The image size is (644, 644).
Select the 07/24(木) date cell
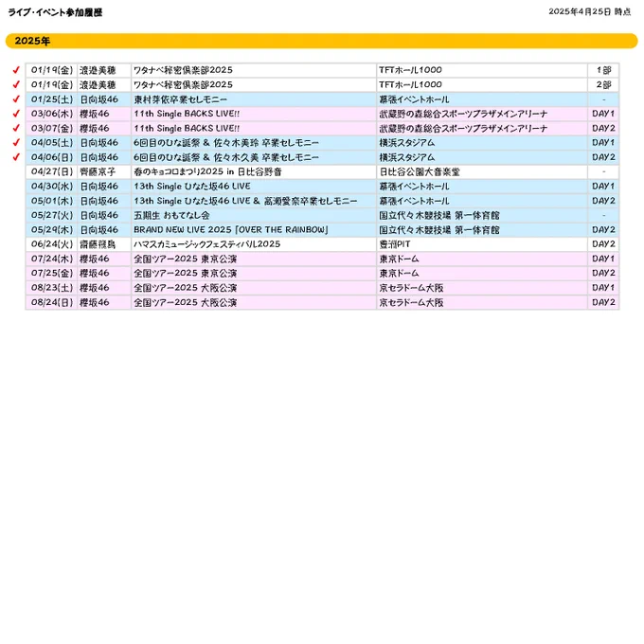pos(52,259)
